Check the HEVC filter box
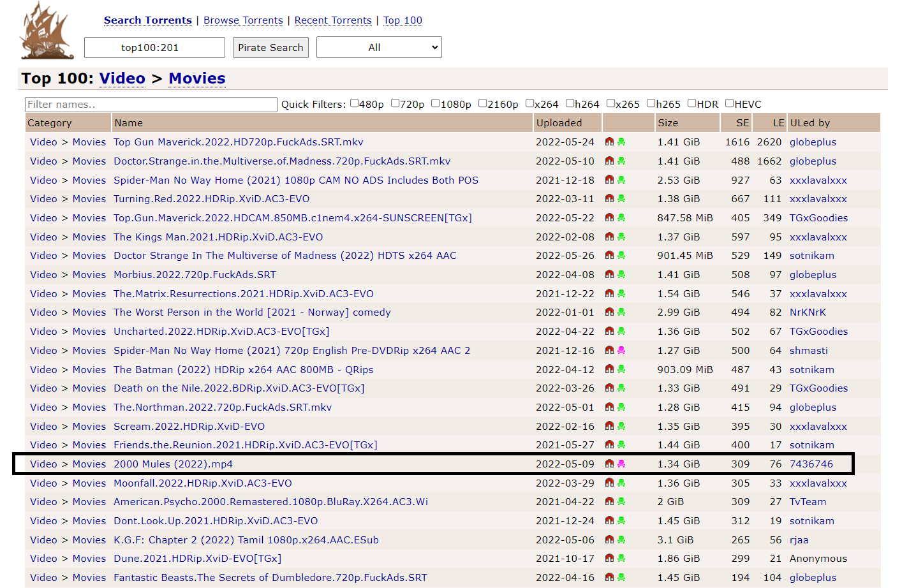The width and height of the screenshot is (909, 588). point(729,103)
